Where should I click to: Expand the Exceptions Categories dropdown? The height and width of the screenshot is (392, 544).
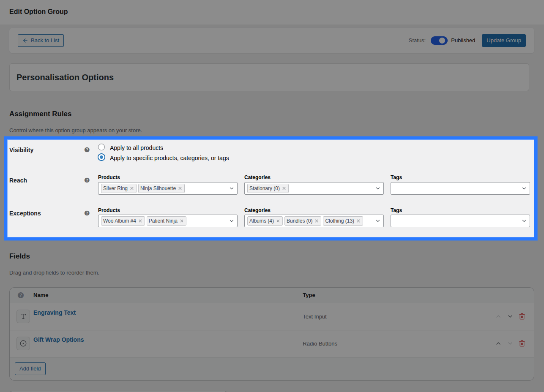(x=378, y=221)
